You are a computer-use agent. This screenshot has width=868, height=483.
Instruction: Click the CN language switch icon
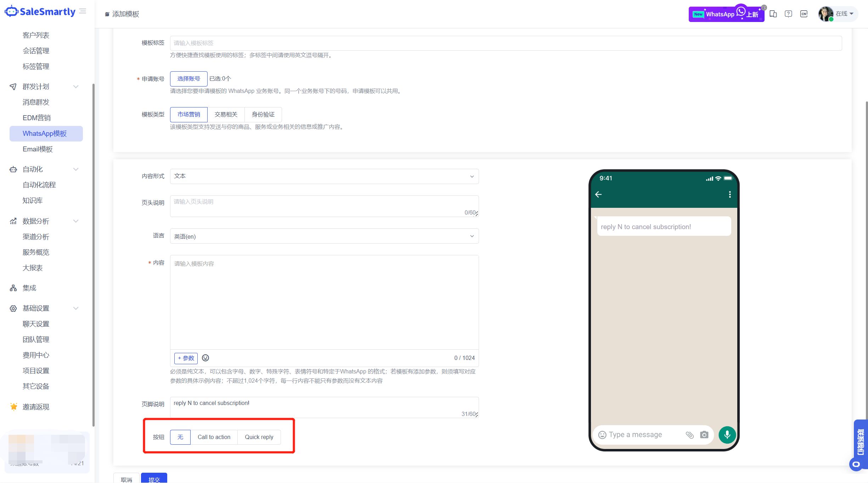[x=804, y=14]
